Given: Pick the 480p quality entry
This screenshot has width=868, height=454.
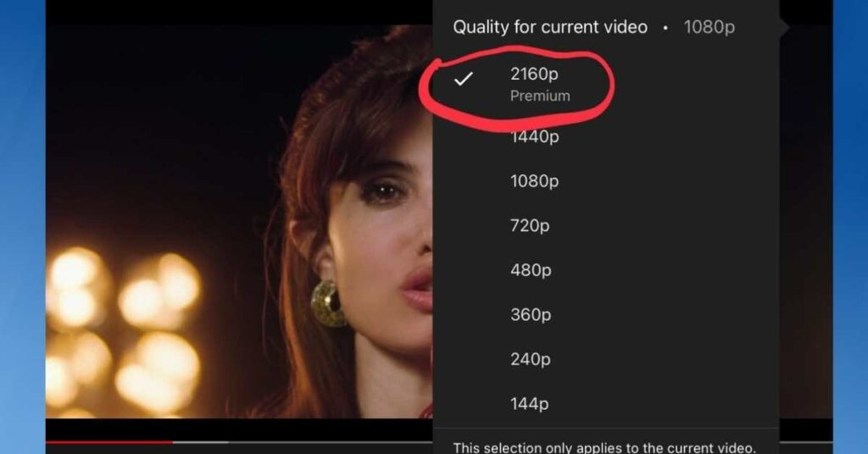Looking at the screenshot, I should pos(605,270).
